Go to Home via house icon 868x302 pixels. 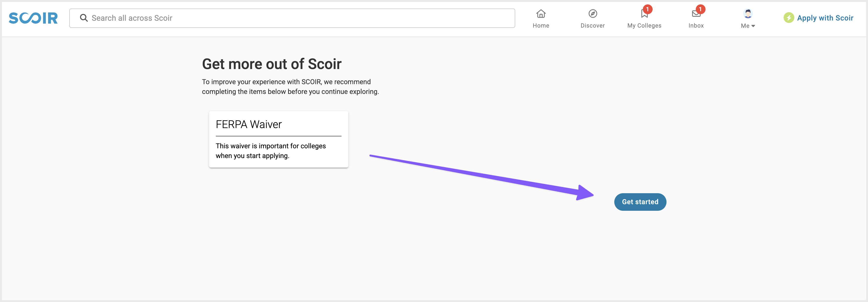click(x=541, y=14)
